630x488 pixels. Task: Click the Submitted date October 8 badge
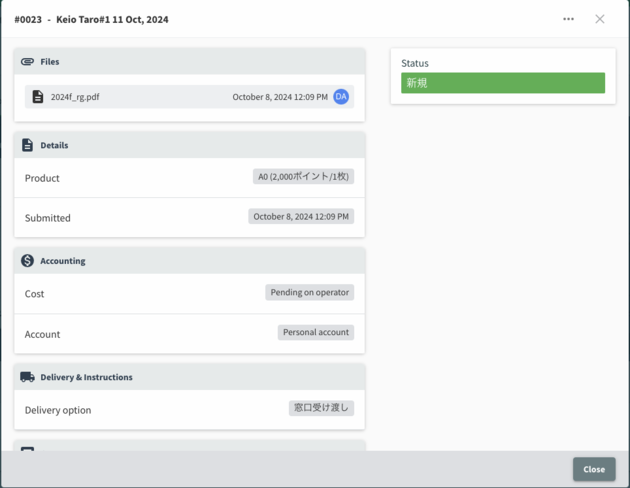point(301,217)
